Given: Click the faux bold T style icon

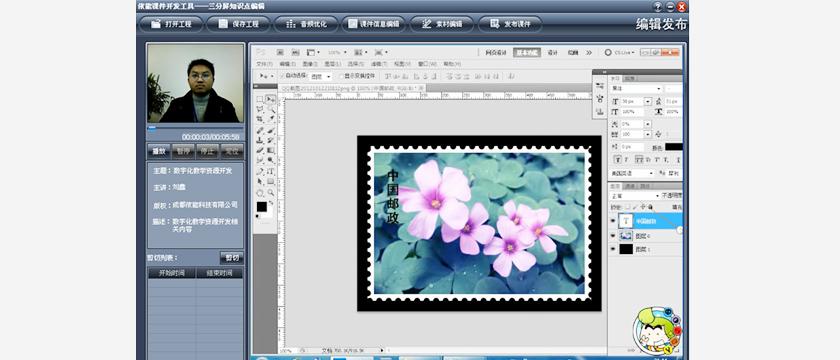Looking at the screenshot, I should [x=617, y=159].
